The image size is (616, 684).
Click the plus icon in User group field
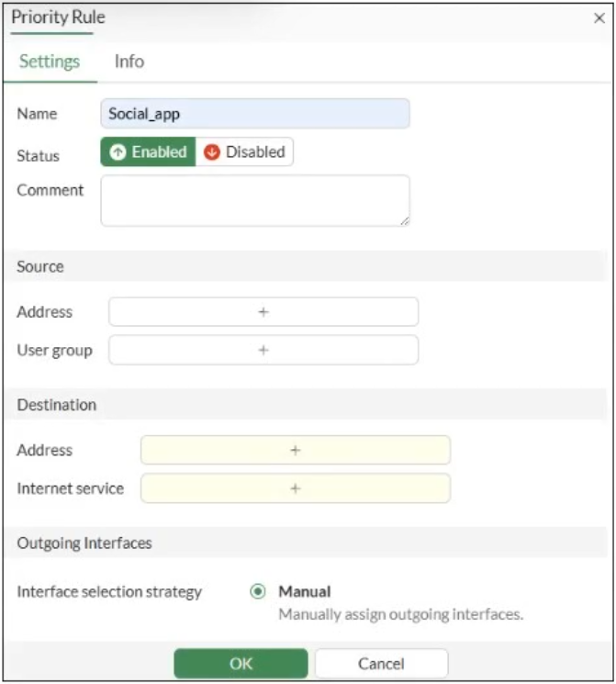[263, 350]
